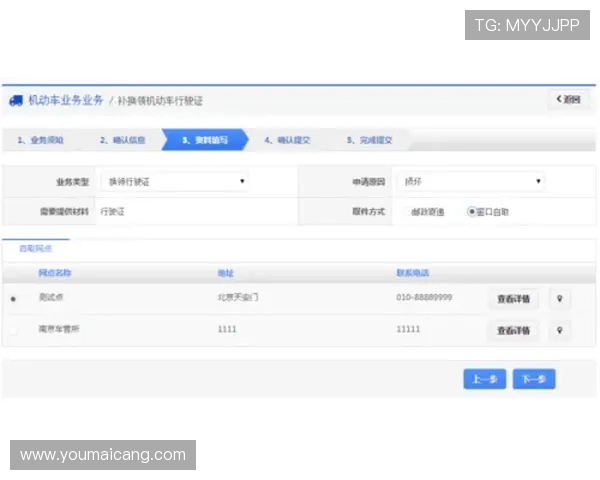Click the 返回 back button

568,100
